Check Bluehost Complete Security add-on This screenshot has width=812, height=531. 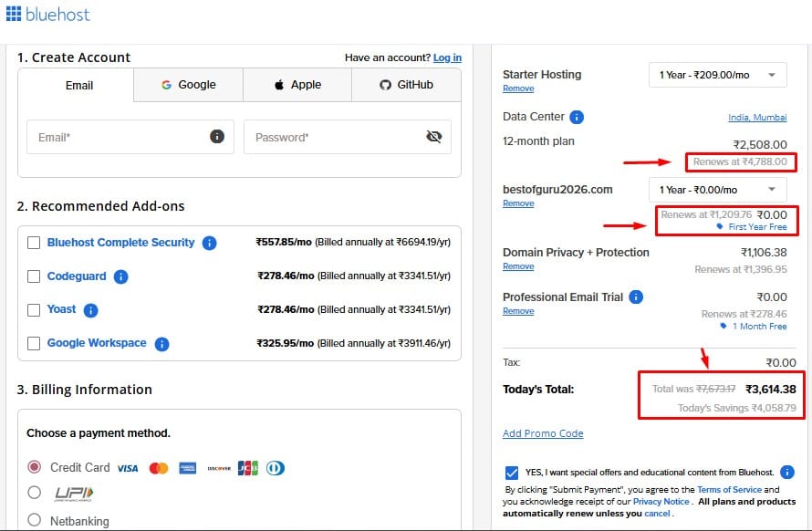point(34,243)
